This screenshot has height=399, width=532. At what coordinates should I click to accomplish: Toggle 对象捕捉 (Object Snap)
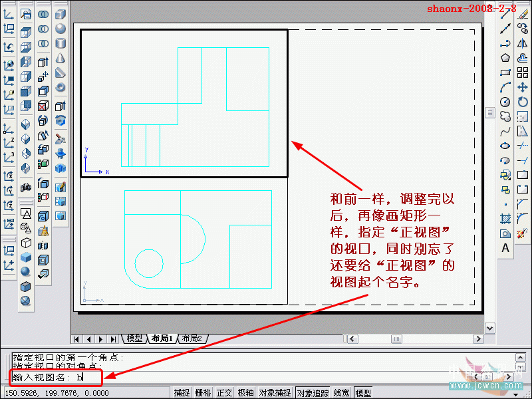[x=275, y=393]
